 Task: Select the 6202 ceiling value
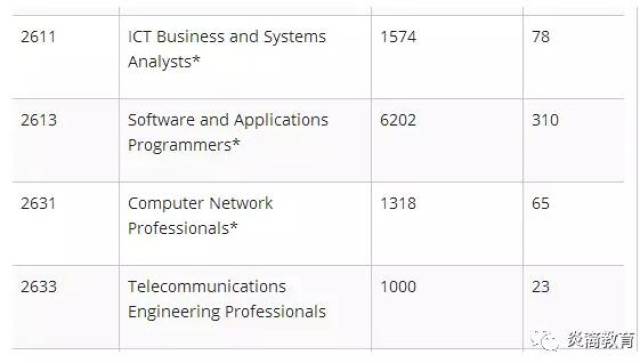(x=398, y=120)
